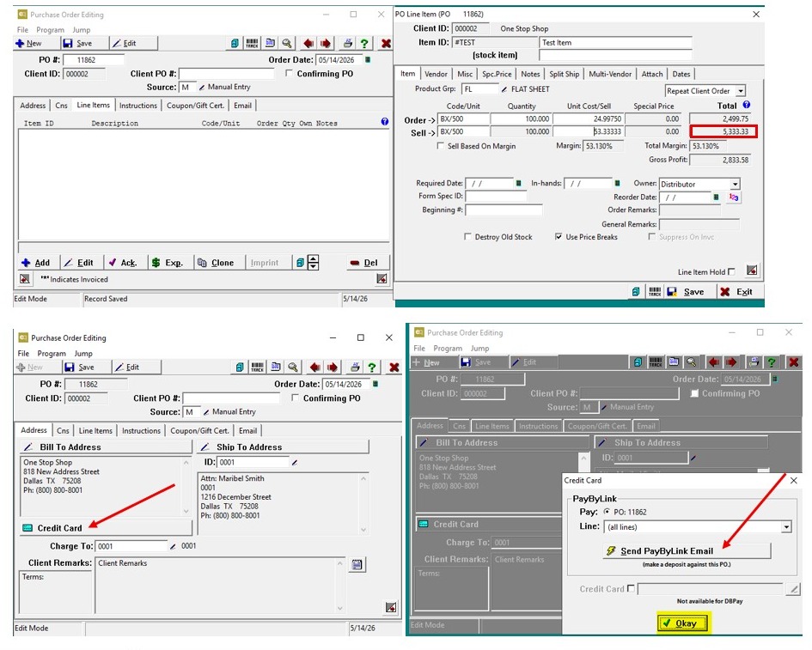This screenshot has height=650, width=812.
Task: Check the Credit Card checkbox in the dialog
Action: 631,588
